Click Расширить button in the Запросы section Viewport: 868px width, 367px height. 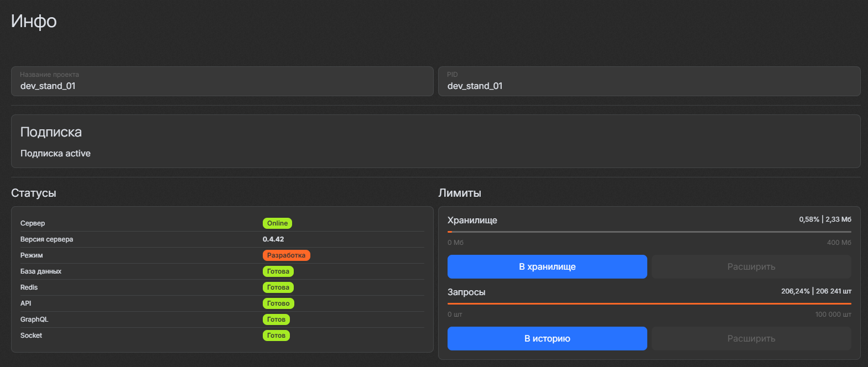pyautogui.click(x=751, y=338)
